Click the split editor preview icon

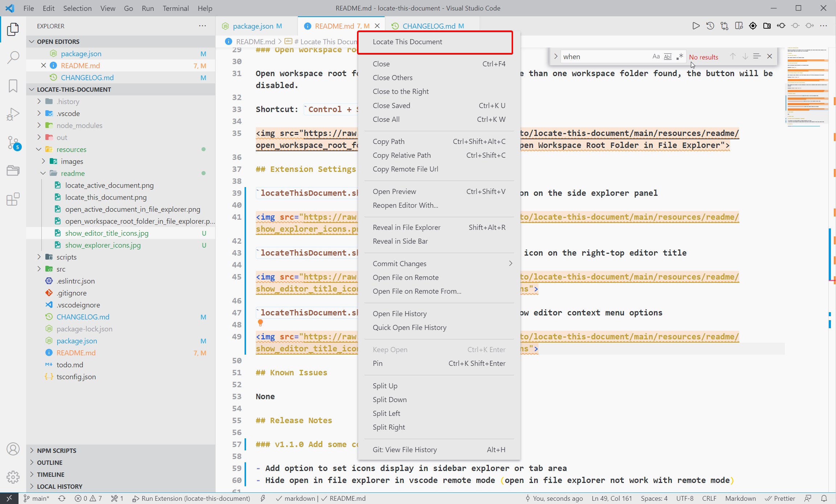(x=738, y=26)
